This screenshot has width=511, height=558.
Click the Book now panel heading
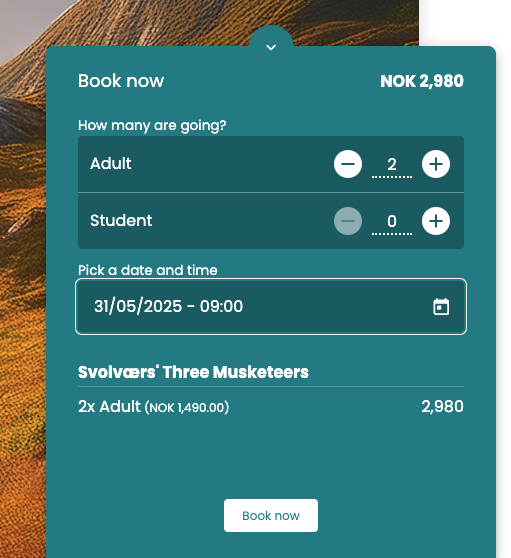tap(121, 81)
